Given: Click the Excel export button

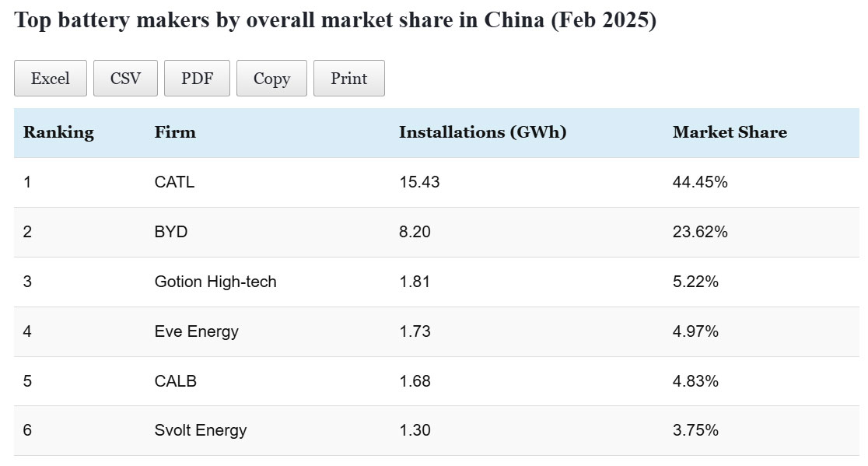Looking at the screenshot, I should tap(51, 79).
